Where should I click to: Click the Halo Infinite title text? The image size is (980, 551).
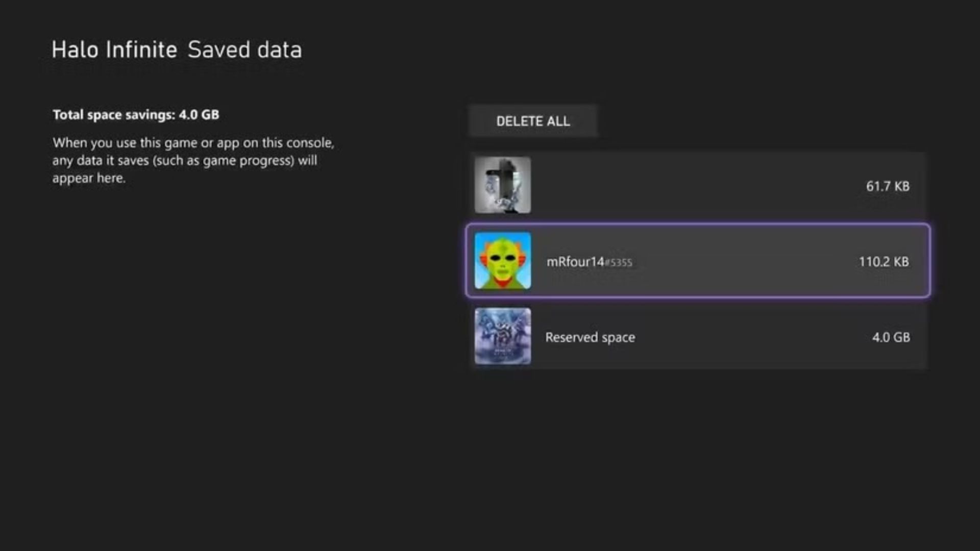pos(114,50)
